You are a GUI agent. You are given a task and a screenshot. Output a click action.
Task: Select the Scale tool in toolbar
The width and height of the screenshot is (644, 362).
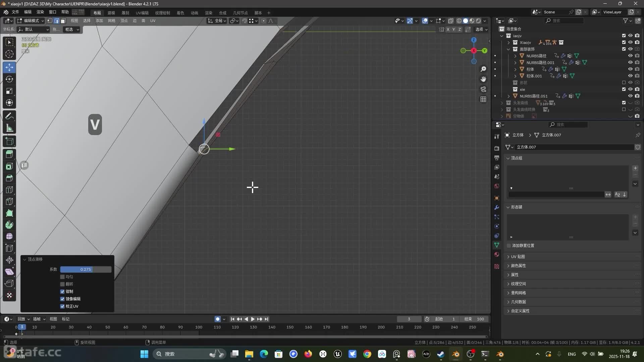[9, 91]
